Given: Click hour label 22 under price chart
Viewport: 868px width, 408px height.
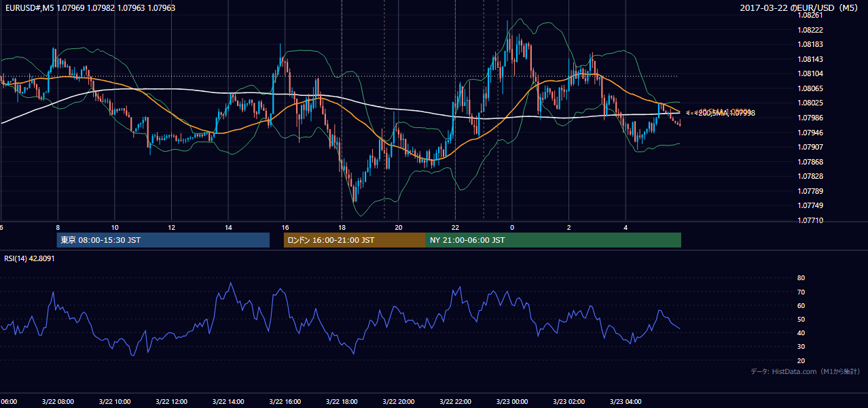Looking at the screenshot, I should pyautogui.click(x=456, y=228).
